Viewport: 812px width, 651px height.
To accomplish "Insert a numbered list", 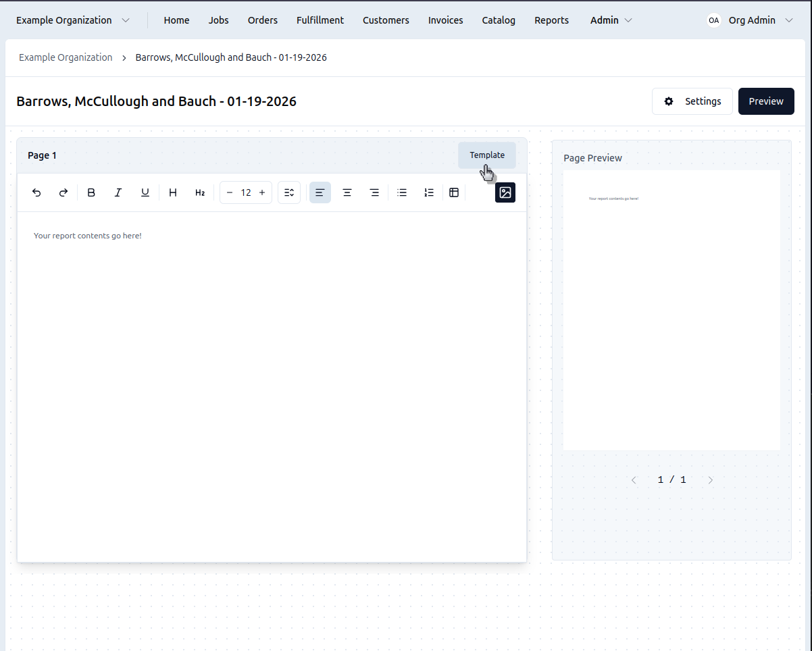I will 429,192.
